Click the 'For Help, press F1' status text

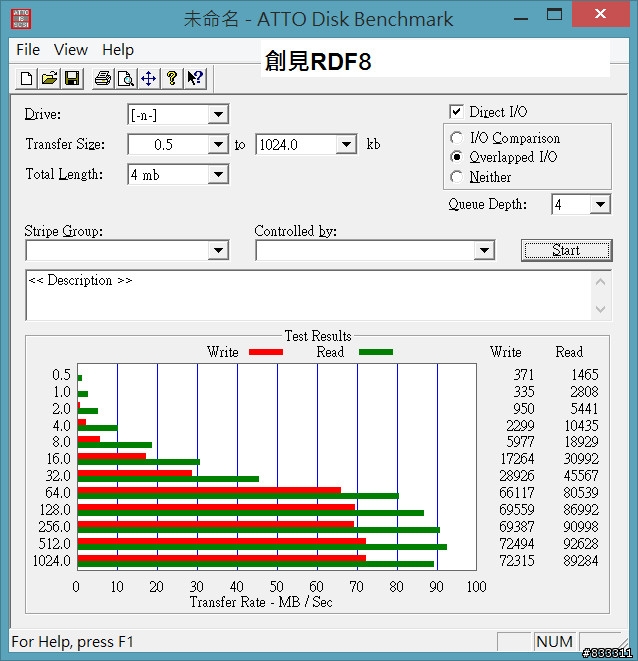(72, 642)
